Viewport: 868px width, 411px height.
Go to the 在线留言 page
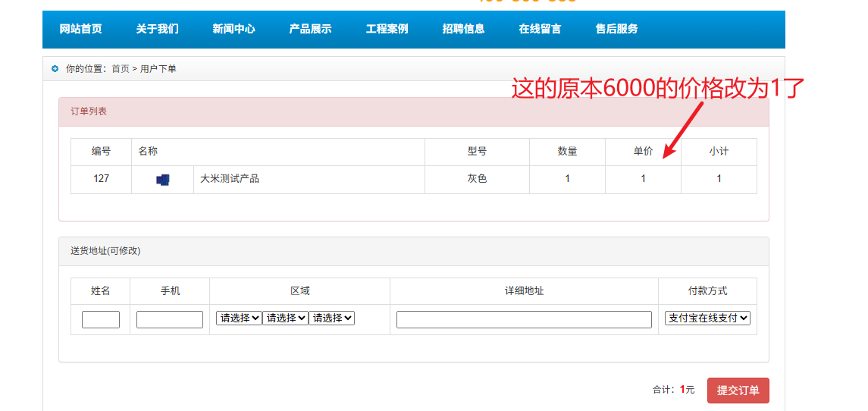point(540,29)
